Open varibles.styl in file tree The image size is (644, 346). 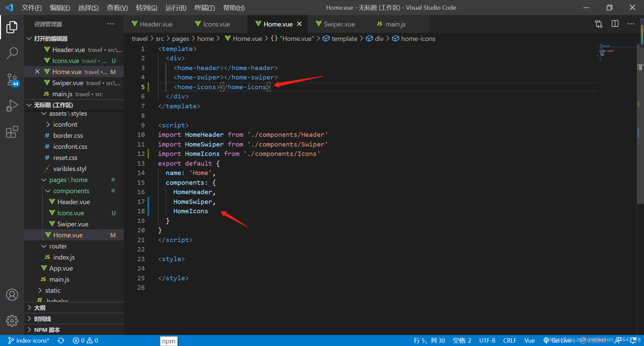point(74,169)
